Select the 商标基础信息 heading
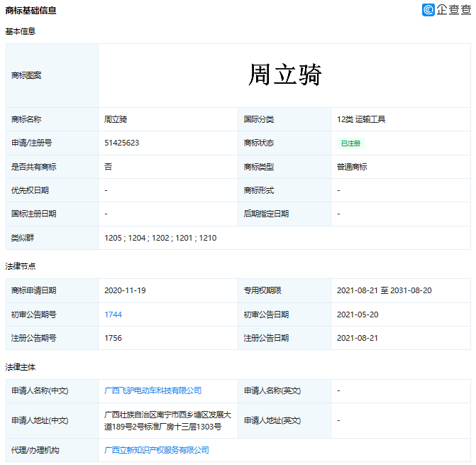476x465 pixels. point(31,11)
